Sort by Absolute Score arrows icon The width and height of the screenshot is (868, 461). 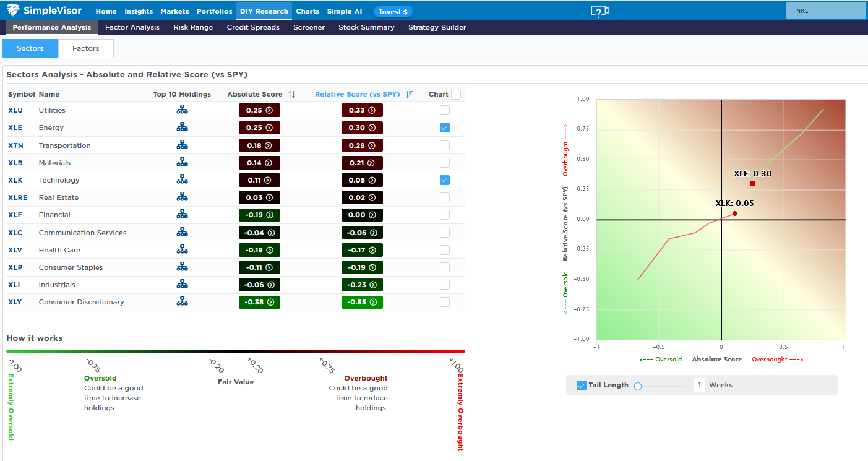pos(291,94)
